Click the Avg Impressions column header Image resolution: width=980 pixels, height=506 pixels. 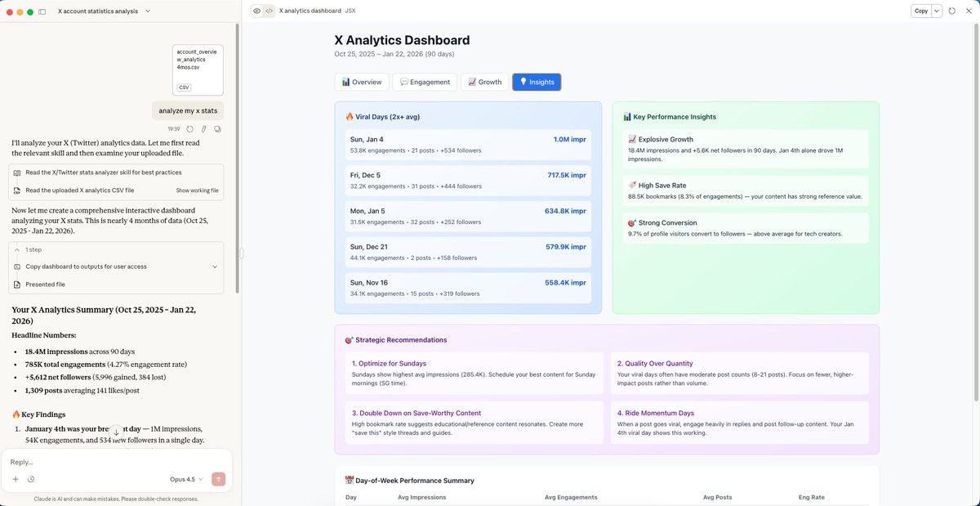point(421,497)
